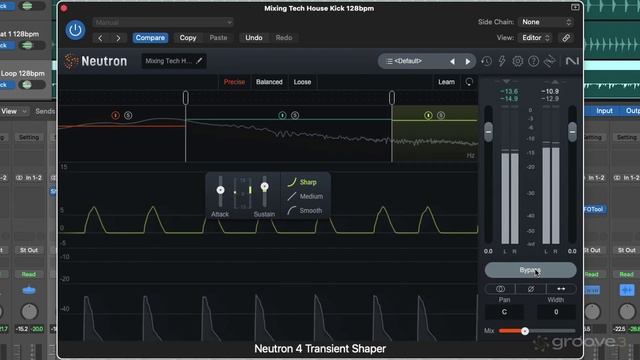Image resolution: width=640 pixels, height=360 pixels.
Task: Click the low-mid crossover handle
Action: (186, 98)
